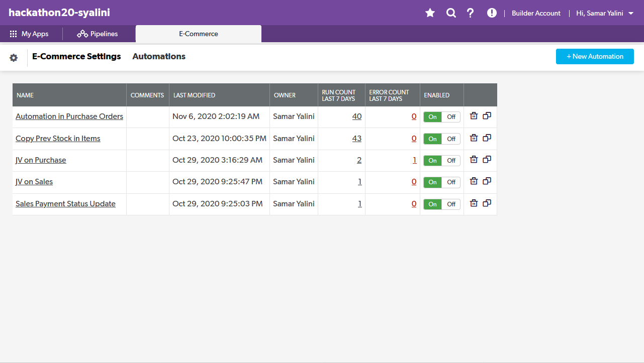View run count for JV on Sales
Screen dimensions: 644x363
(360, 182)
